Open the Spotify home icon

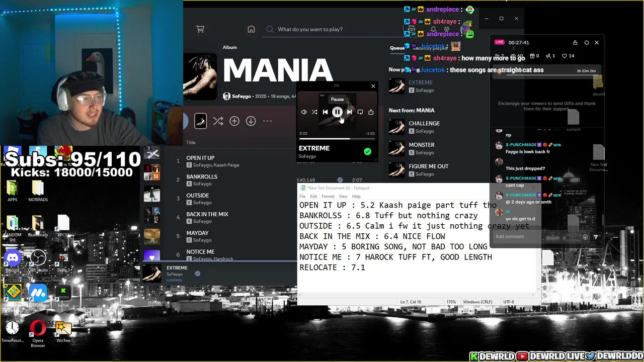pos(251,29)
